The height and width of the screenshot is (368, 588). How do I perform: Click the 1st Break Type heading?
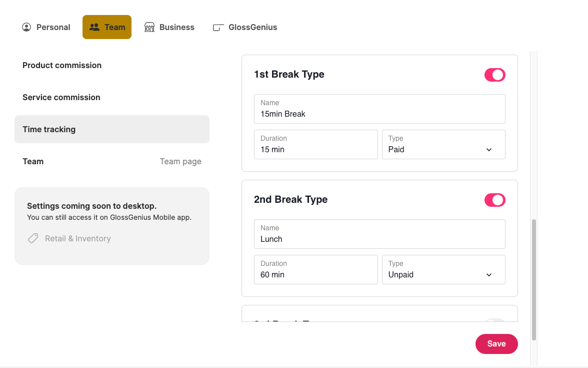[x=289, y=74]
